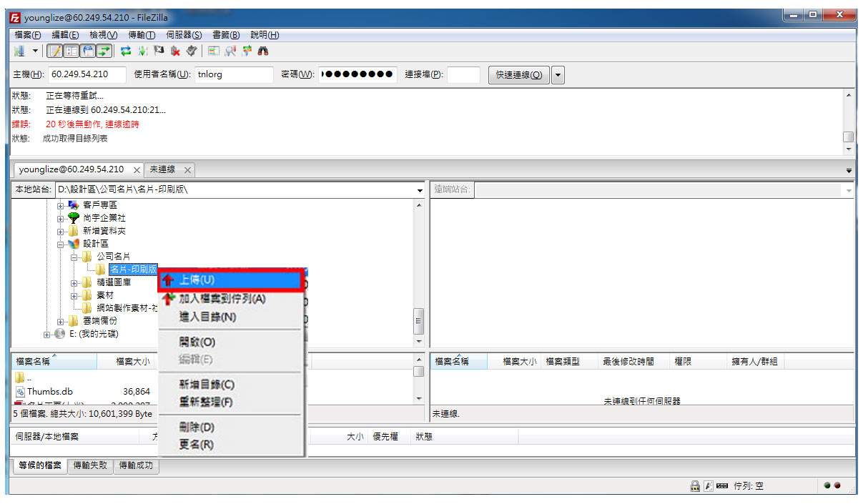Expand the 客戶專區 tree node
This screenshot has height=504, width=863.
[61, 205]
